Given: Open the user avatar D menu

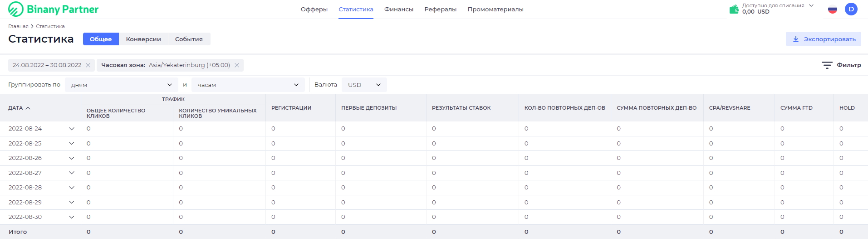Looking at the screenshot, I should (851, 9).
